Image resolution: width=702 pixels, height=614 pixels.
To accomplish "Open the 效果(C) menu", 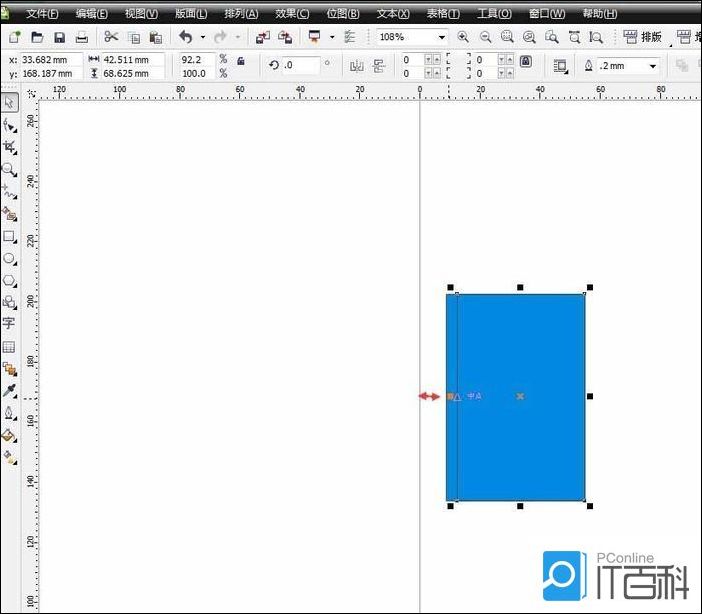I will pos(292,14).
